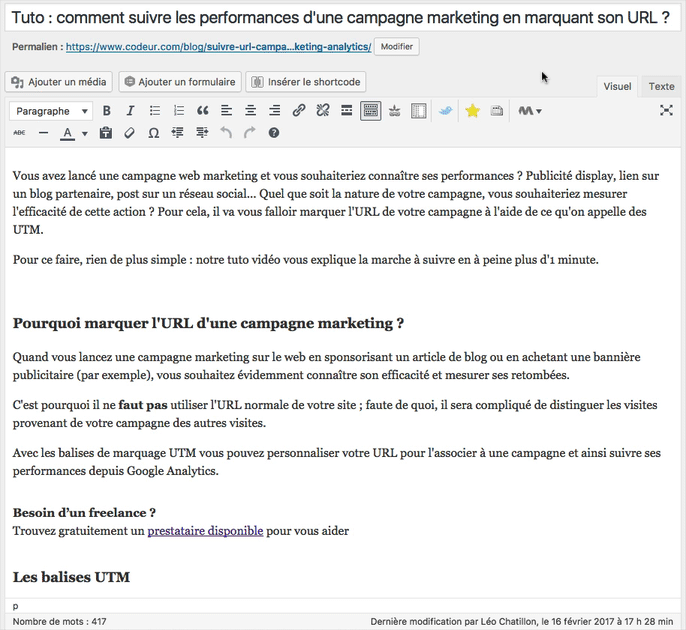Screen dimensions: 686x630
Task: Apply blockquote formatting
Action: pos(203,111)
